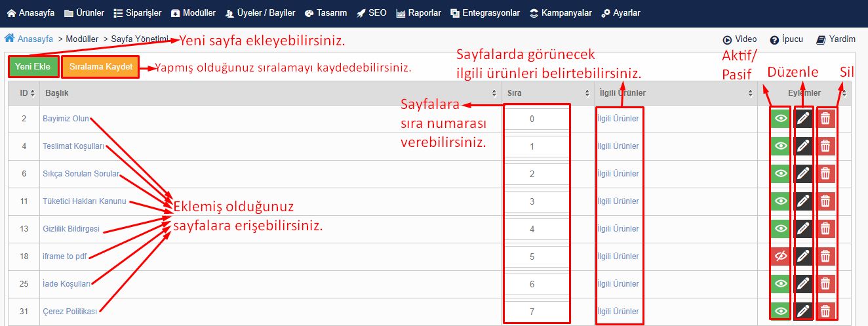Open the Üyeler / Bayiler menu
The width and height of the screenshot is (868, 326).
click(x=260, y=12)
